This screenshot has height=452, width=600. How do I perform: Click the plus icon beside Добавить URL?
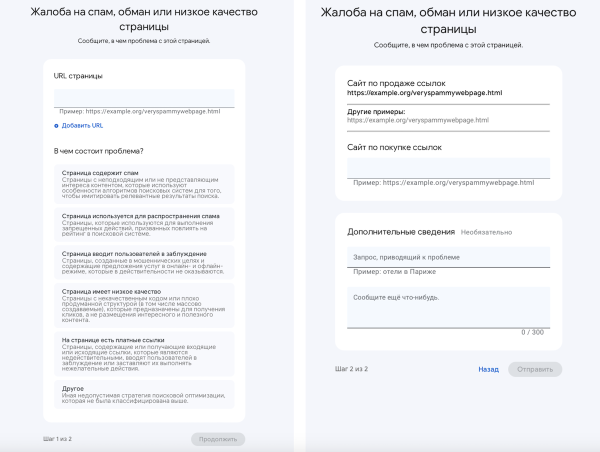click(x=57, y=126)
